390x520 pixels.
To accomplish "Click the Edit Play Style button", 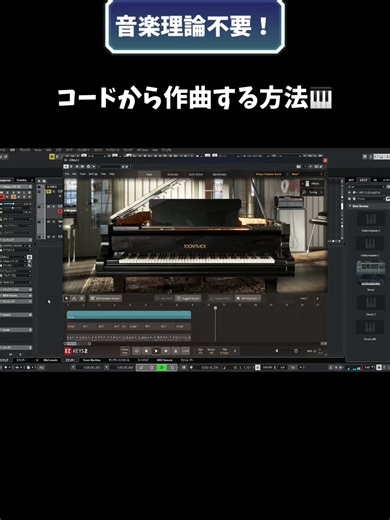I will (x=247, y=298).
